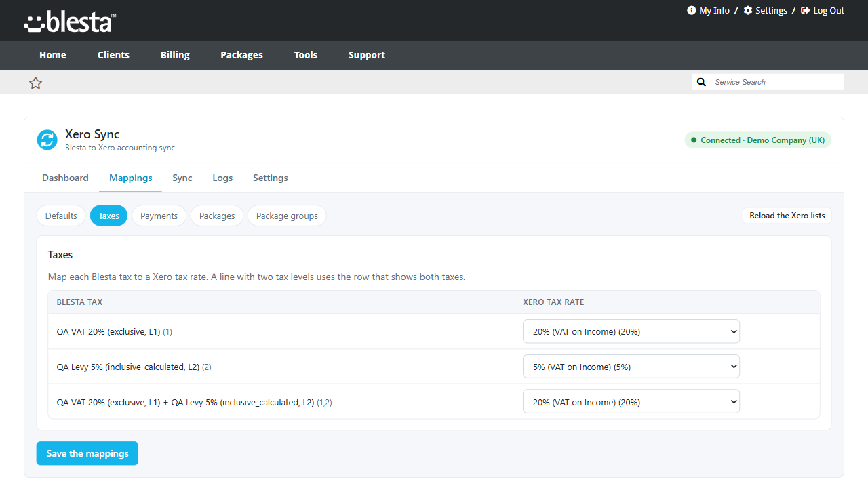Click Reload the Xero lists button
The height and width of the screenshot is (488, 868).
787,216
